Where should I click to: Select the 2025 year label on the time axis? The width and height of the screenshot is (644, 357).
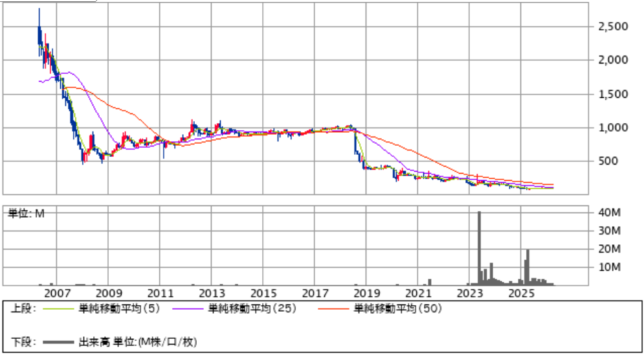522,293
